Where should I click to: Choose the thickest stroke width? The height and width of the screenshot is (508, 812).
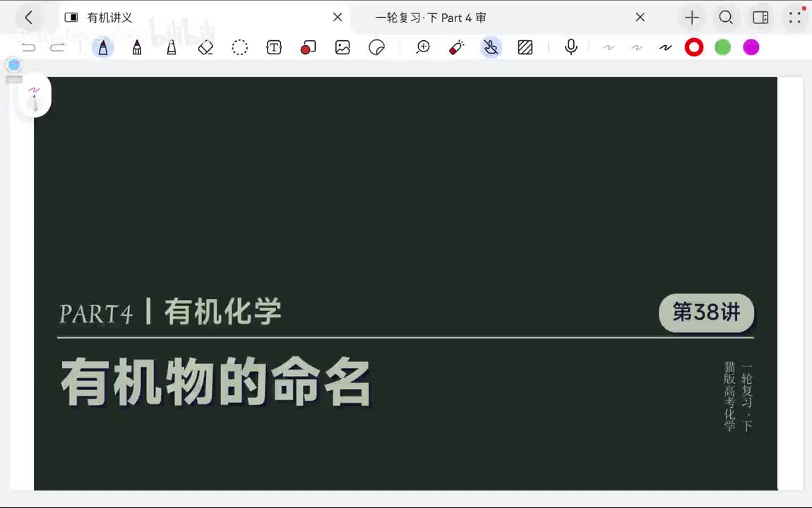point(665,47)
